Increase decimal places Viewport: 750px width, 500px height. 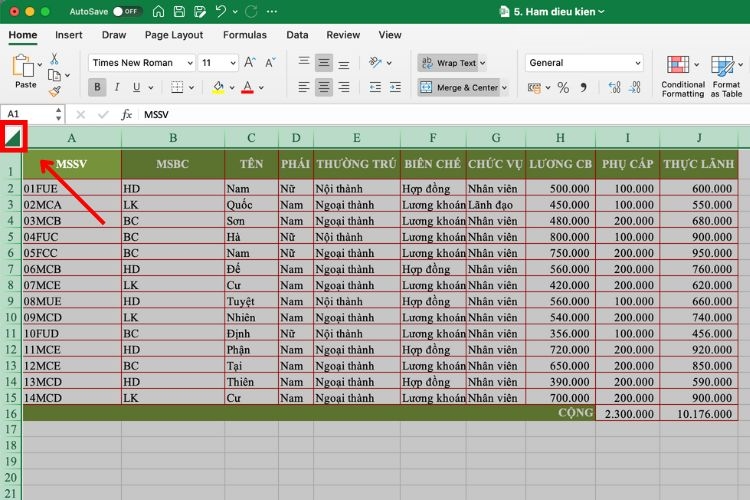pos(615,87)
